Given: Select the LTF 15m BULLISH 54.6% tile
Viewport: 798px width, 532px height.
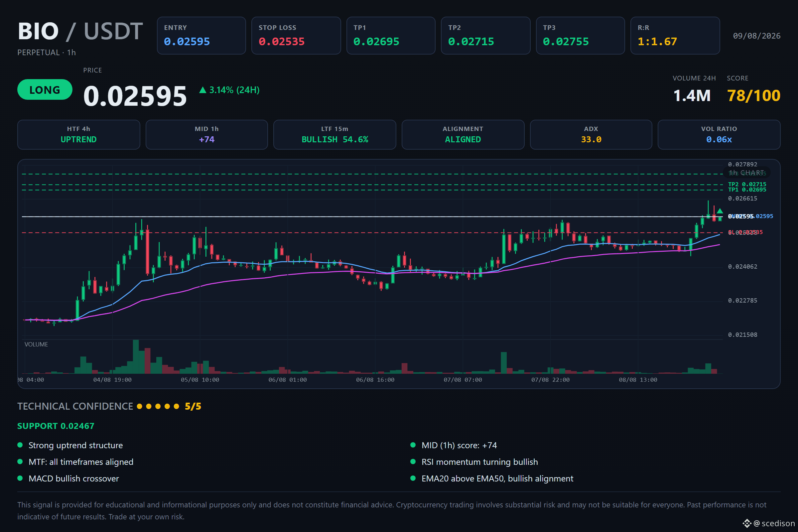Looking at the screenshot, I should (x=335, y=135).
